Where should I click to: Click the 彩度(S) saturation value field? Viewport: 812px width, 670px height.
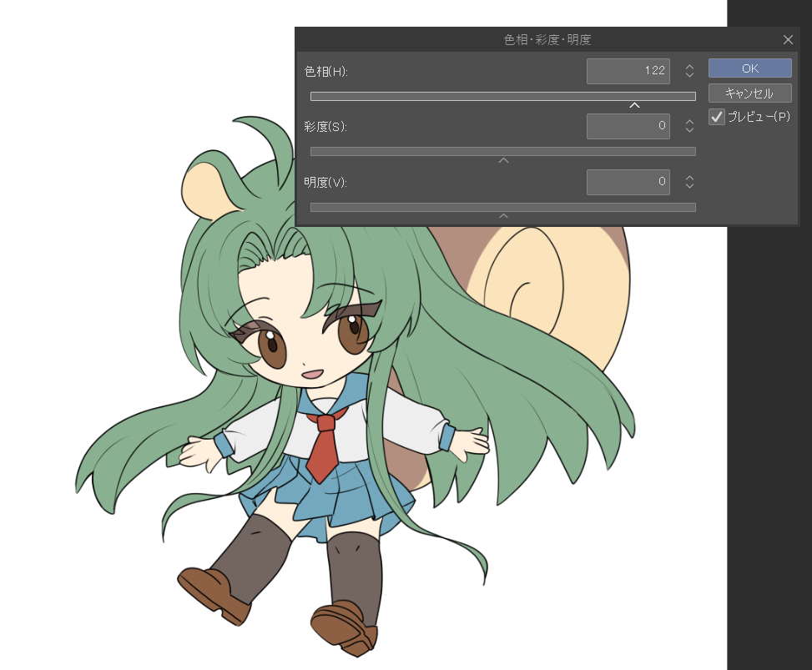coord(628,126)
